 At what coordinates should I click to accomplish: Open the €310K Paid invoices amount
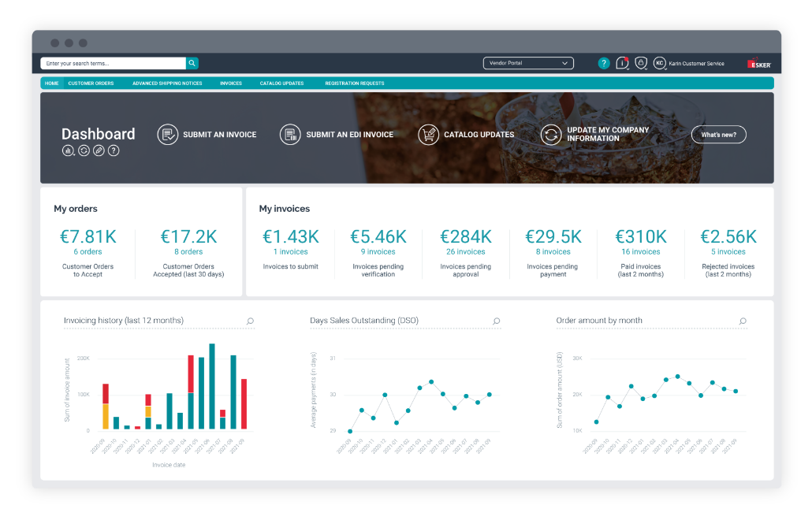tap(641, 236)
